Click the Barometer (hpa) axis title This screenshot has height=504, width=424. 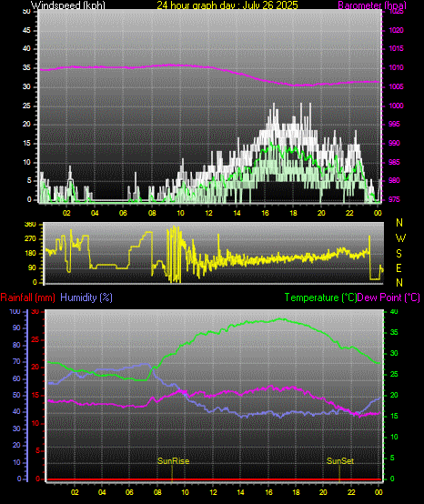(372, 5)
